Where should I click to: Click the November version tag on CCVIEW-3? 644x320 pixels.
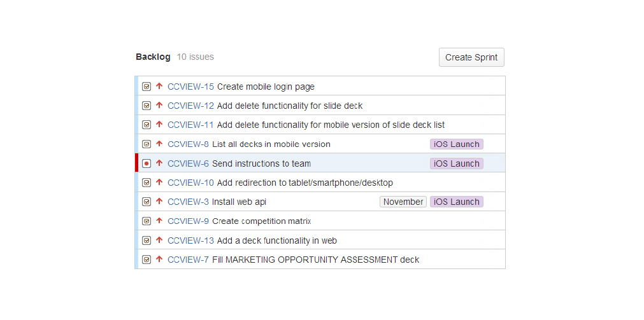403,202
